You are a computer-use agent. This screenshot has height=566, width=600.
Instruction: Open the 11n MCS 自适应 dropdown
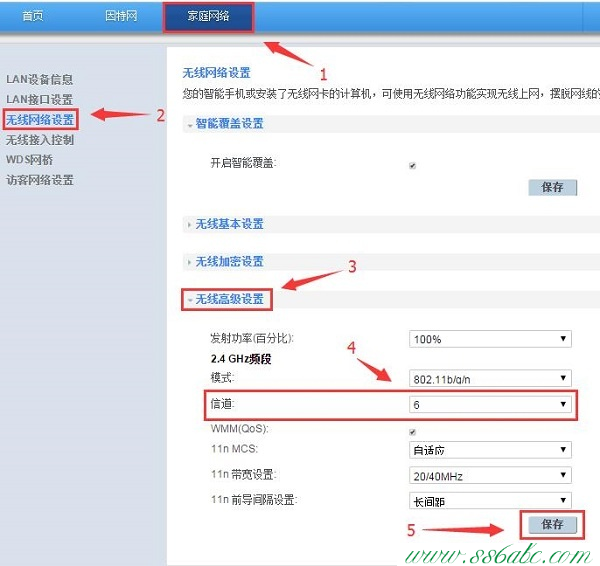click(490, 450)
